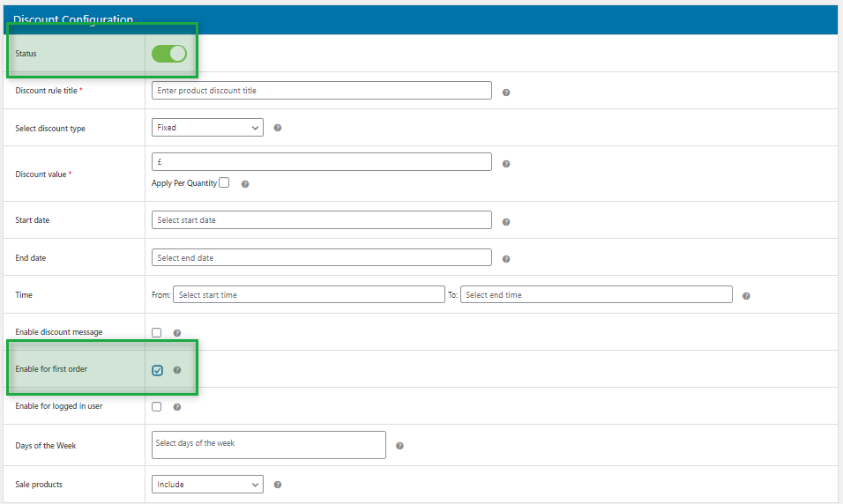Click the Enable for first order label
This screenshot has width=843, height=504.
[51, 369]
